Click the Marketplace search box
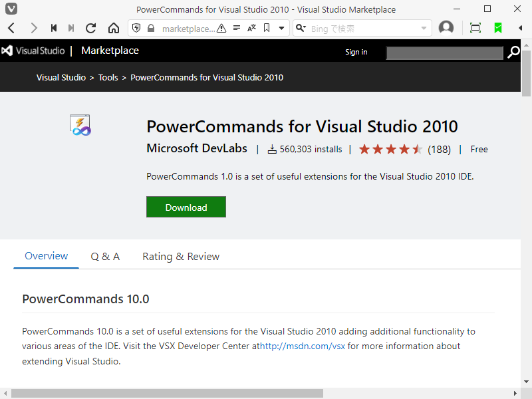 click(x=444, y=53)
